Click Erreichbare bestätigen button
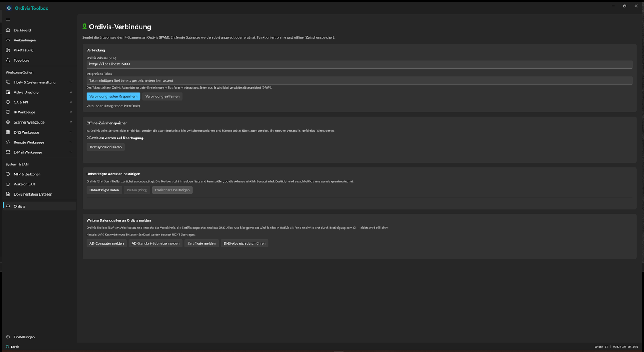 click(x=172, y=190)
